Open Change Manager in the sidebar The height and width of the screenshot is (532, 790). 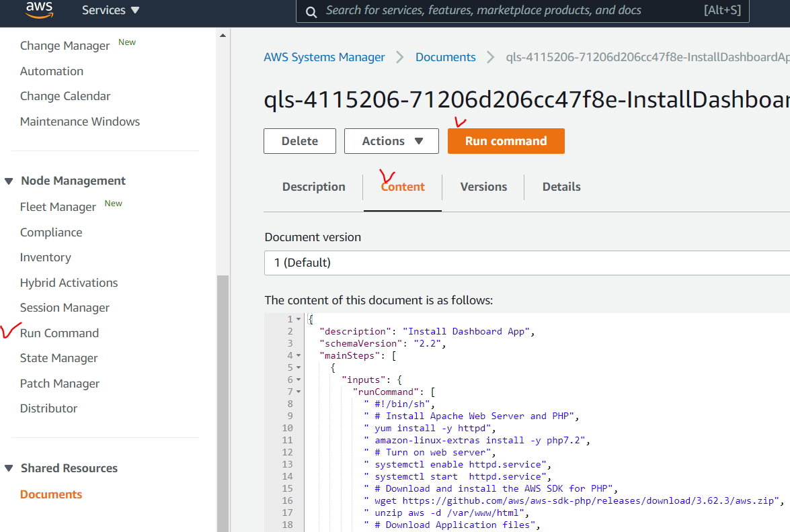tap(65, 46)
